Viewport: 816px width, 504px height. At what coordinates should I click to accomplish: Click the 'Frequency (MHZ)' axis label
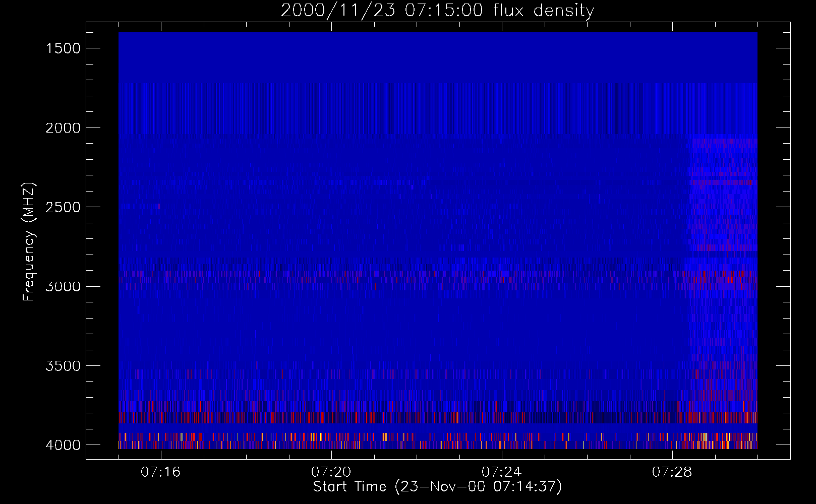29,242
